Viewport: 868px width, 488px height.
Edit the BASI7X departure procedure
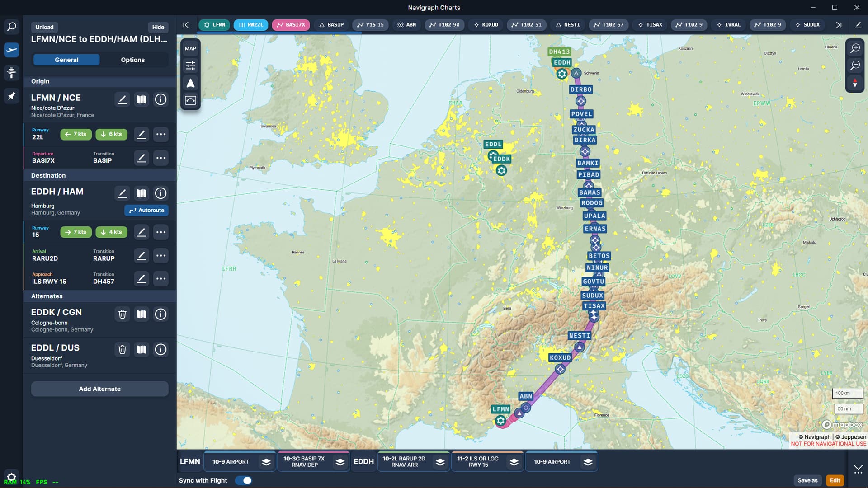point(142,158)
